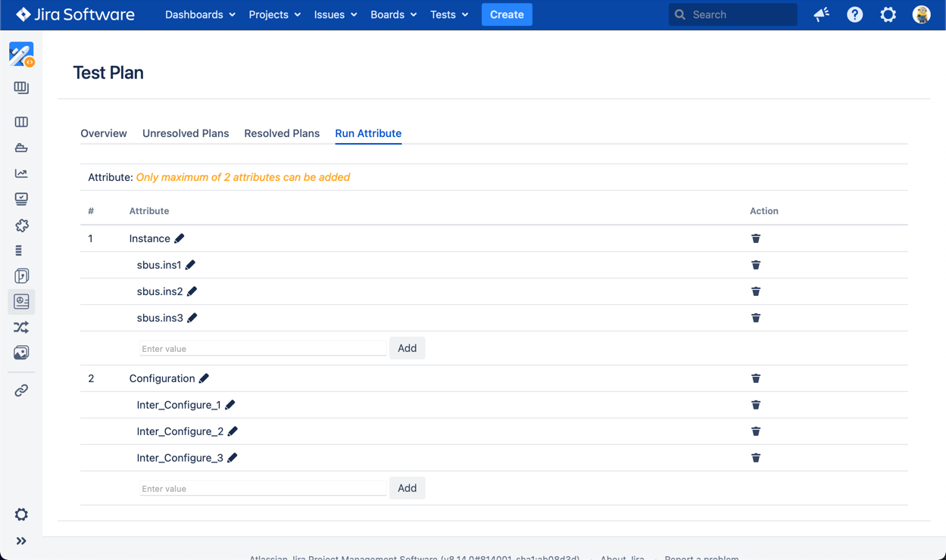The height and width of the screenshot is (560, 946).
Task: Focus the Enter value field under Configuration
Action: tap(263, 489)
